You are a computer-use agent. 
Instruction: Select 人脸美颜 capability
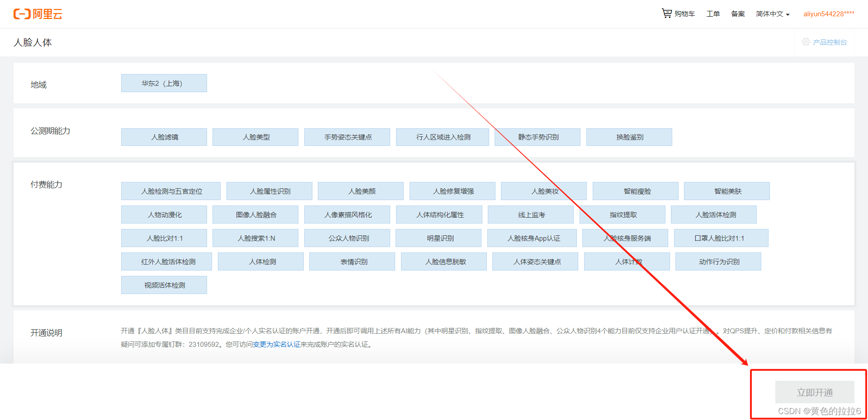(x=361, y=191)
